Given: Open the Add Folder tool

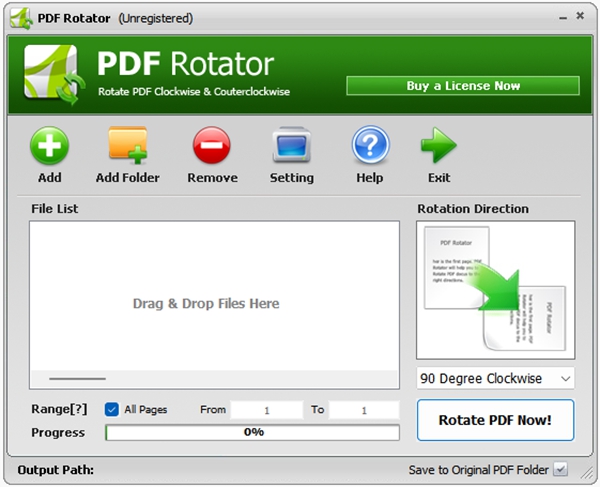Looking at the screenshot, I should click(x=127, y=148).
